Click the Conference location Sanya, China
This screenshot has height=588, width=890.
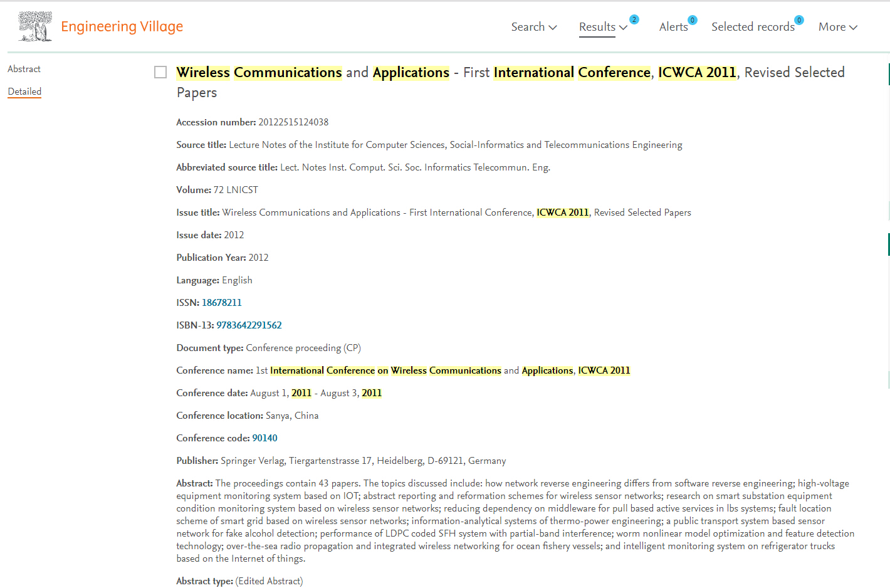[x=292, y=416]
